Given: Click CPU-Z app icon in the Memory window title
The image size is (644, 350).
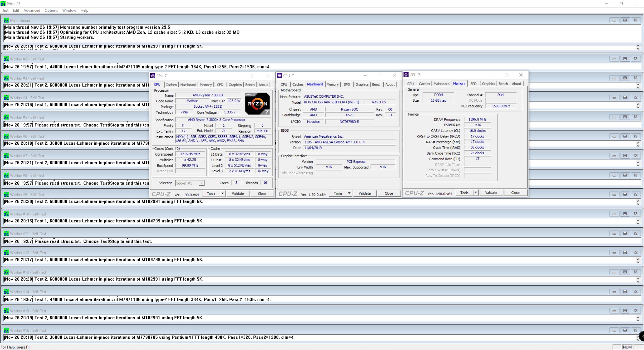Looking at the screenshot, I should click(406, 75).
